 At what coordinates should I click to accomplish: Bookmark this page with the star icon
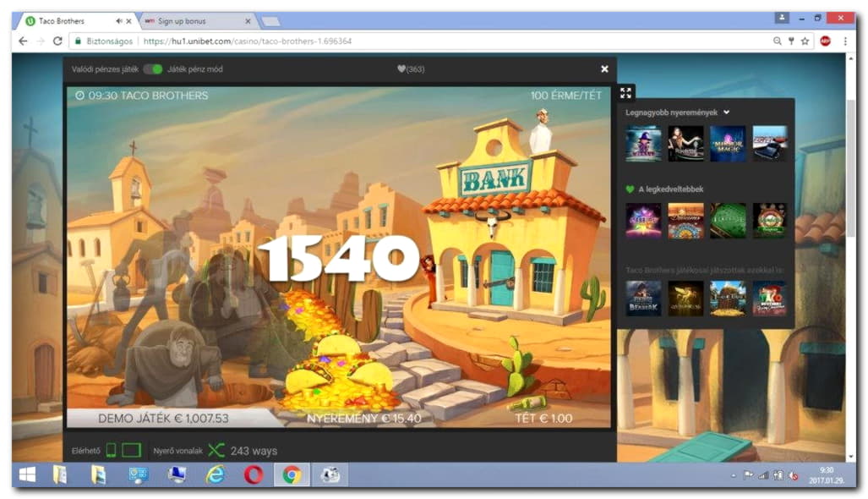[x=805, y=41]
